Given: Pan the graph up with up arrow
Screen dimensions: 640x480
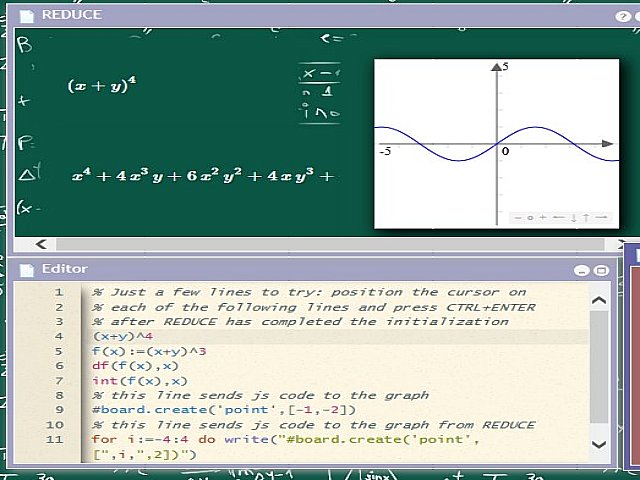Looking at the screenshot, I should pos(586,218).
